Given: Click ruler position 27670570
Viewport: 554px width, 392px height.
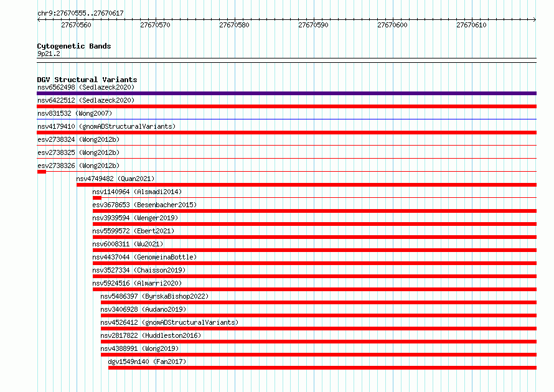Looking at the screenshot, I should click(x=155, y=25).
